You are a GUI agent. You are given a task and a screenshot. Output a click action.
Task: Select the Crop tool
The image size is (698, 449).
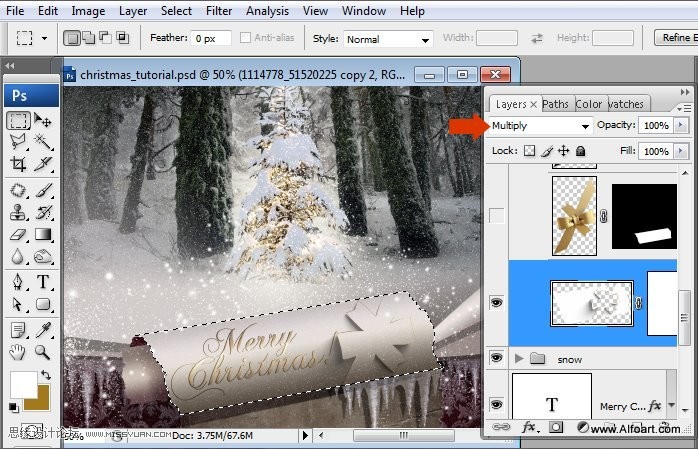point(18,164)
